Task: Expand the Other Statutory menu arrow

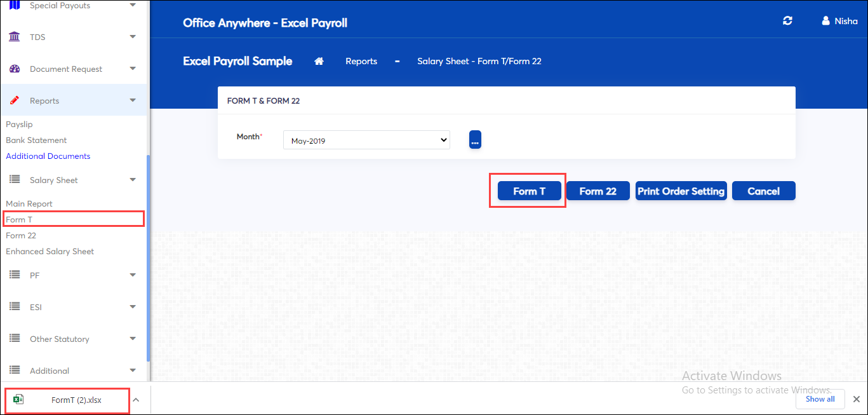Action: pyautogui.click(x=133, y=339)
